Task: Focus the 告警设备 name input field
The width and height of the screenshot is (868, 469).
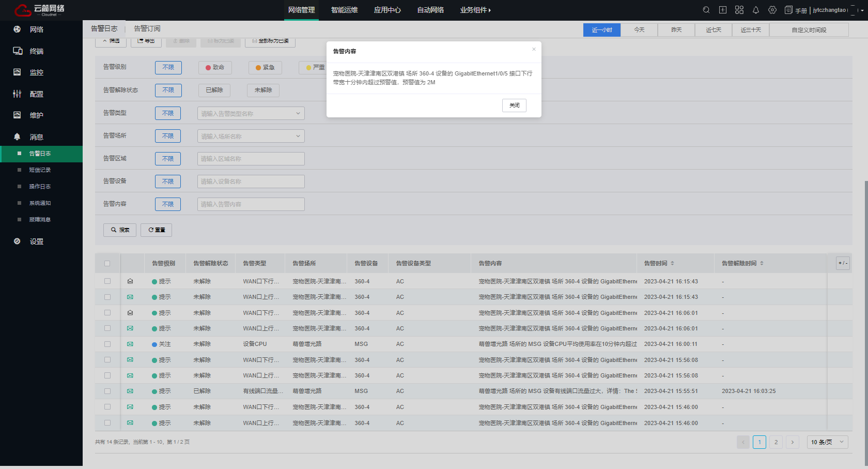Action: 251,181
